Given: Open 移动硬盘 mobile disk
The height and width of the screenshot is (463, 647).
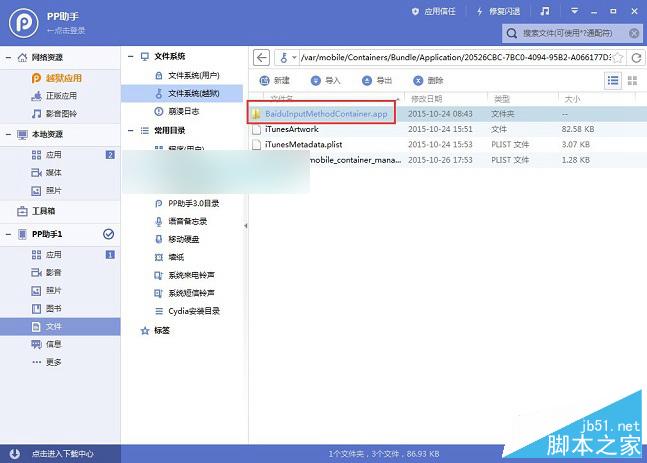Looking at the screenshot, I should pyautogui.click(x=177, y=239).
